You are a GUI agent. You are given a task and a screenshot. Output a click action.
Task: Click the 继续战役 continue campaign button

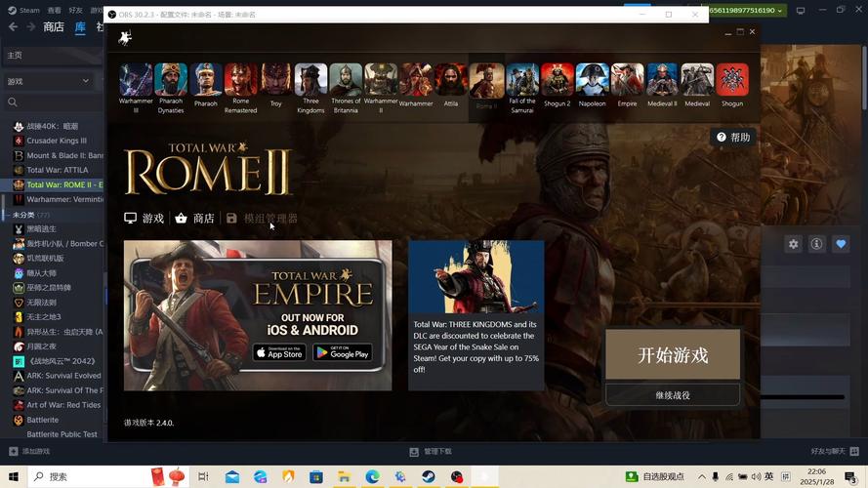(673, 395)
